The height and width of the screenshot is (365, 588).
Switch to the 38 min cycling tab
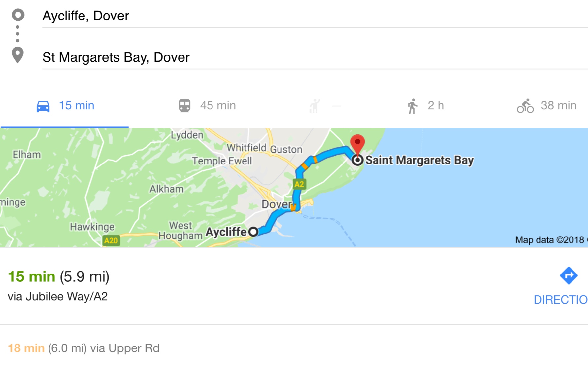tap(546, 106)
